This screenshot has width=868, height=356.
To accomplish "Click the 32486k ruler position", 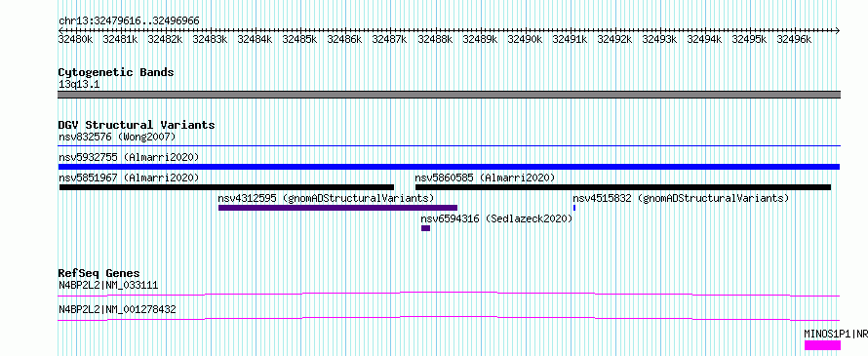I will [x=343, y=39].
